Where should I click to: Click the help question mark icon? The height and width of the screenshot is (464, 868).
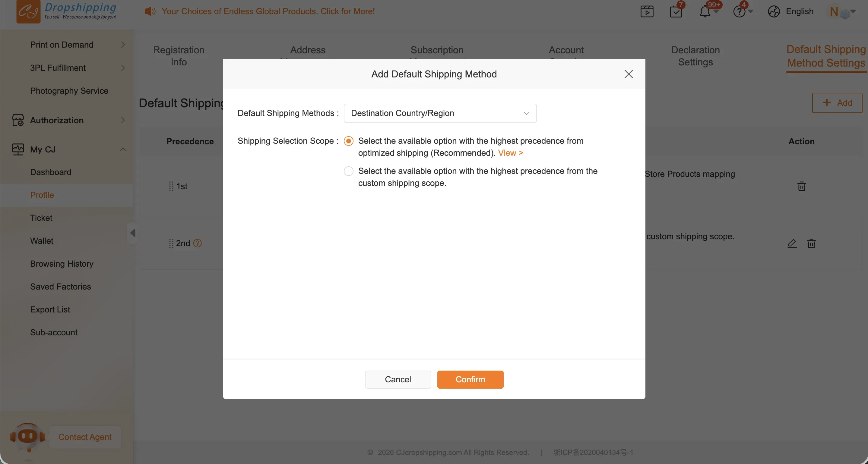pyautogui.click(x=739, y=12)
